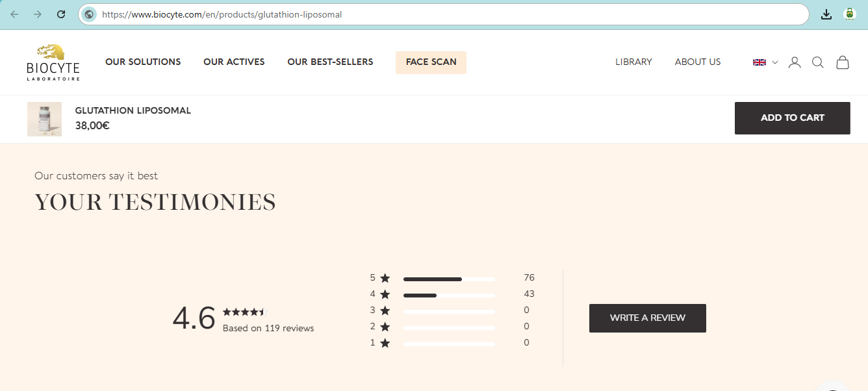Click the star icon beside rating 4
The height and width of the screenshot is (391, 868).
385,294
